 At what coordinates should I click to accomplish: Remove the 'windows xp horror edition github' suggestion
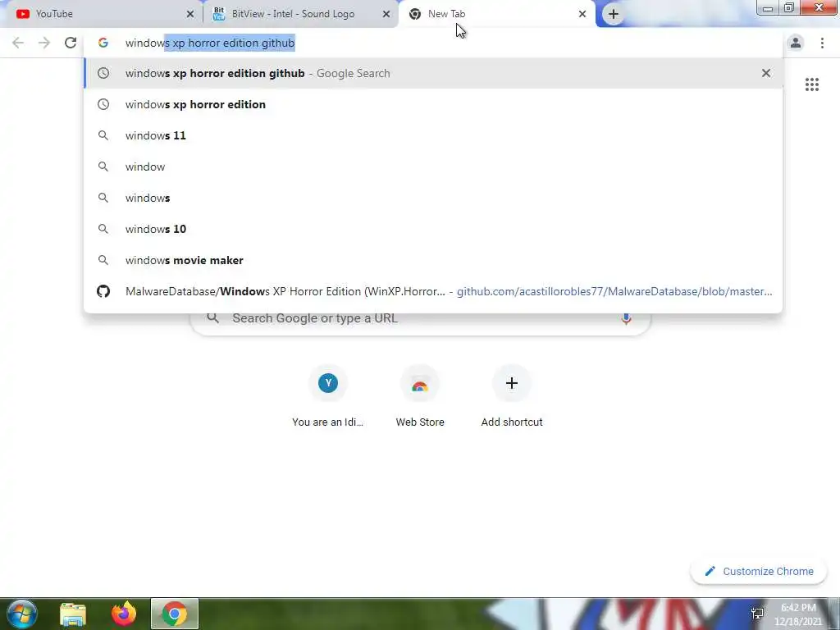point(766,73)
